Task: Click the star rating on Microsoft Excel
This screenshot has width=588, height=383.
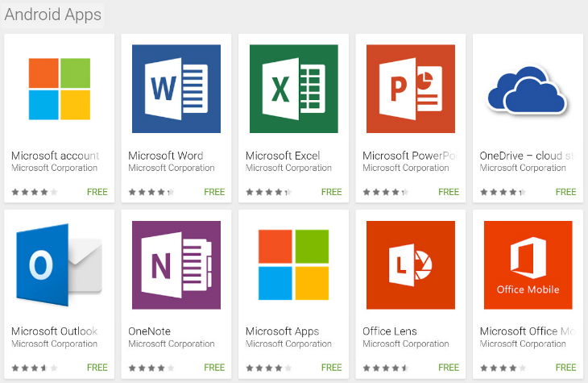Action: (269, 192)
